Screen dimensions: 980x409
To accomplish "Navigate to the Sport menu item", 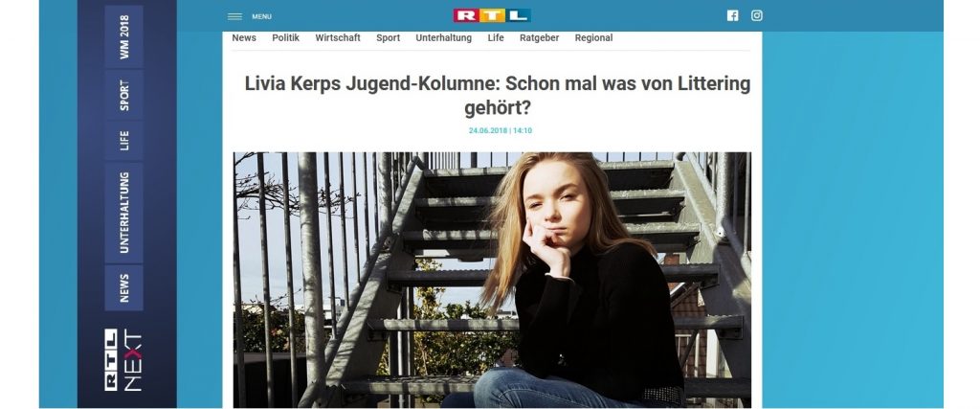I will point(389,38).
